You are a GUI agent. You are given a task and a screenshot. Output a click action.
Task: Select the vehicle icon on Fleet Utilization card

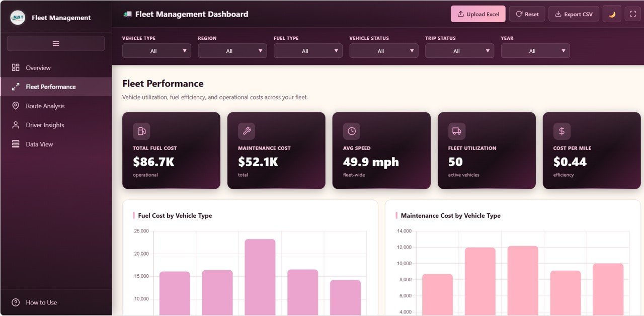coord(456,130)
